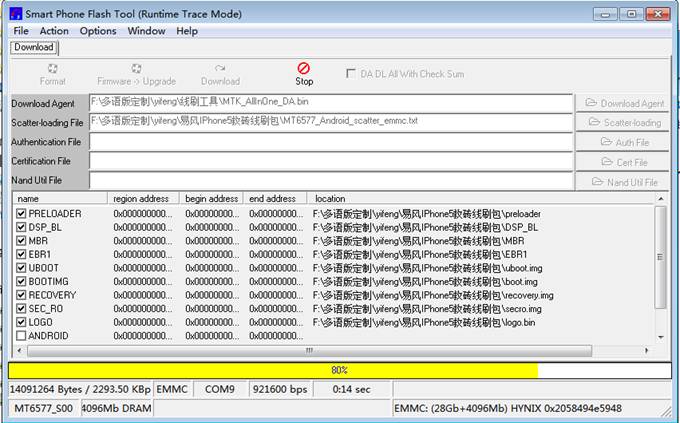Click the EMMC status bar cell
Image resolution: width=680 pixels, height=423 pixels.
[172, 390]
